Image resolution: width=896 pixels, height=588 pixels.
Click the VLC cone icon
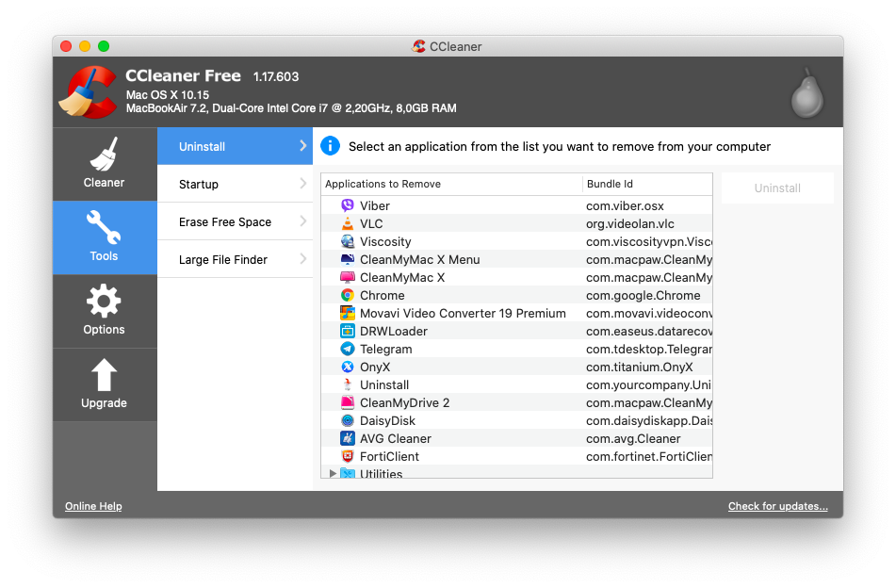[x=348, y=223]
